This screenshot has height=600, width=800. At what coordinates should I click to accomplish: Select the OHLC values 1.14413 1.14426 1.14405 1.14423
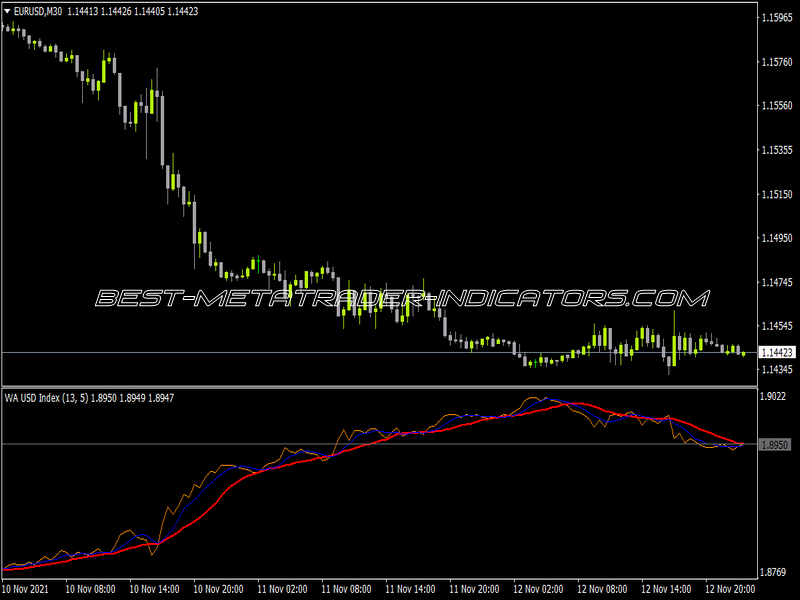[133, 11]
